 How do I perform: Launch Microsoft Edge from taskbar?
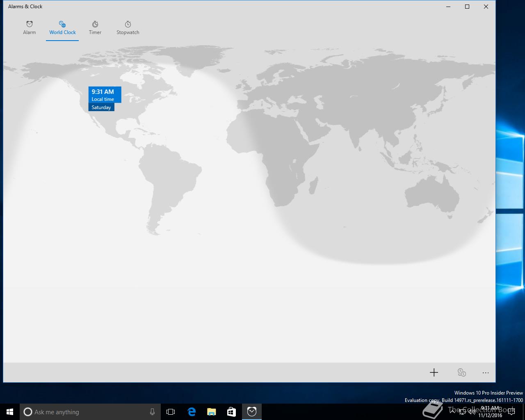click(x=191, y=412)
